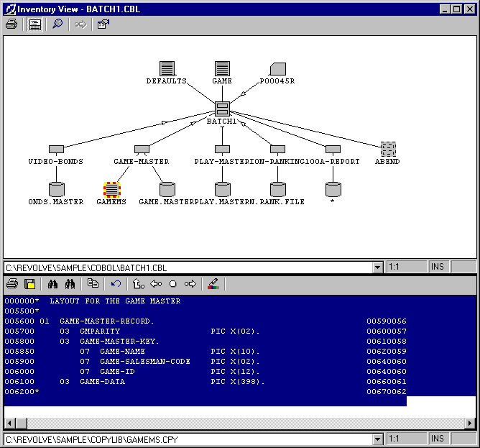This screenshot has height=448, width=480.
Task: Click the horizontal scrollbar right arrow
Action: [469, 423]
